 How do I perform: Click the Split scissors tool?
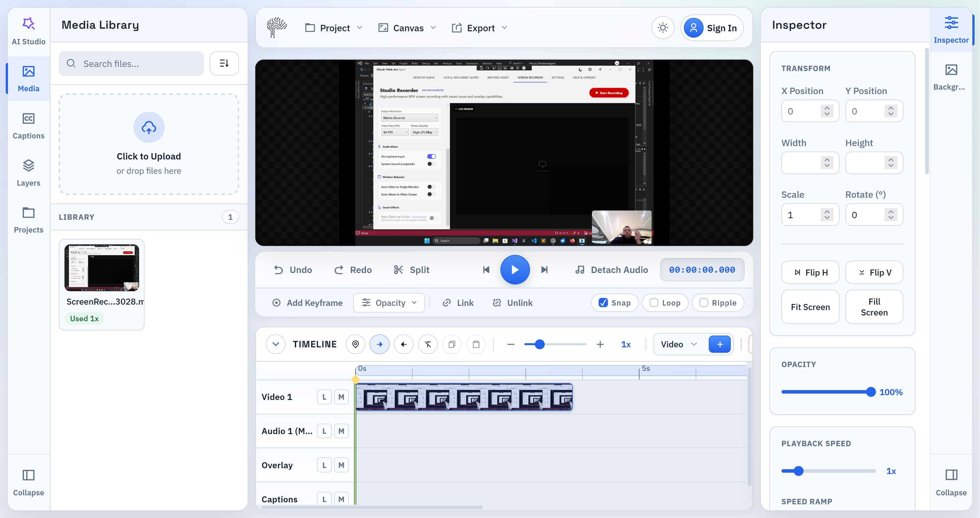click(412, 270)
